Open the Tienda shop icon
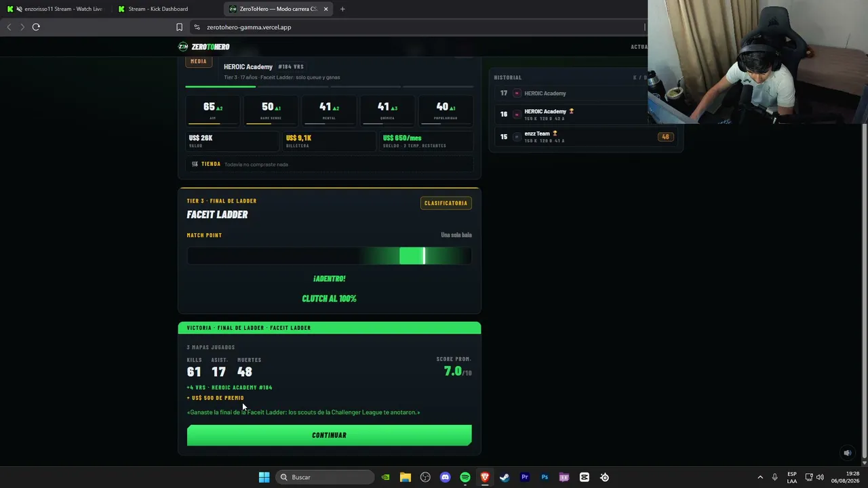 (195, 164)
